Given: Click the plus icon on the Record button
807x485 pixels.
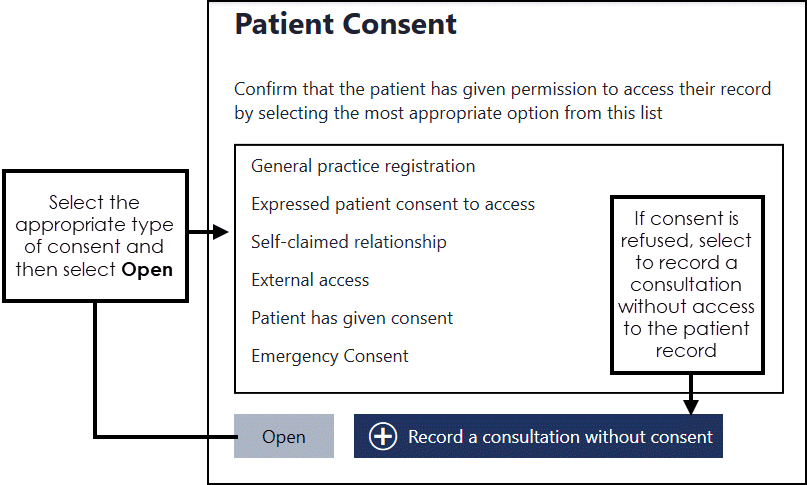Looking at the screenshot, I should coord(383,437).
